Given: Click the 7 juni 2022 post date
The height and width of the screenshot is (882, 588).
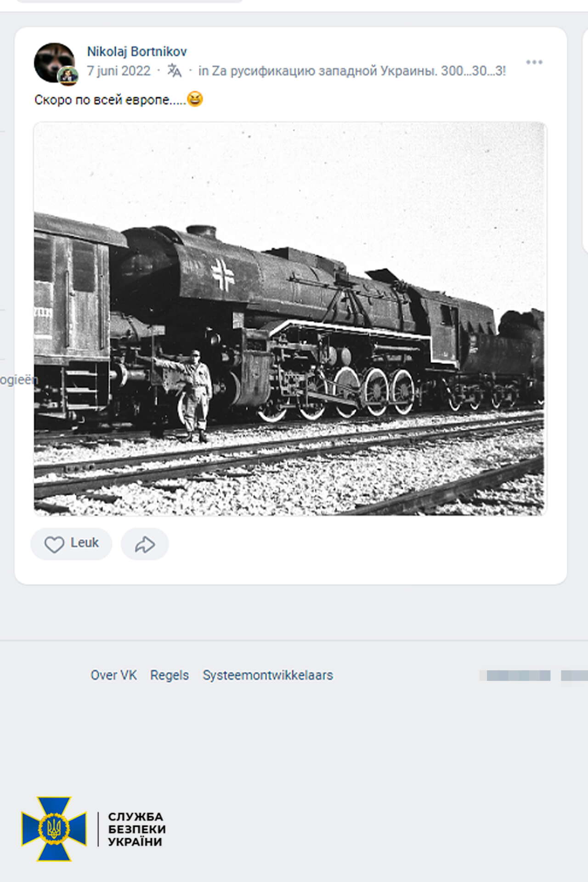Looking at the screenshot, I should click(x=119, y=71).
